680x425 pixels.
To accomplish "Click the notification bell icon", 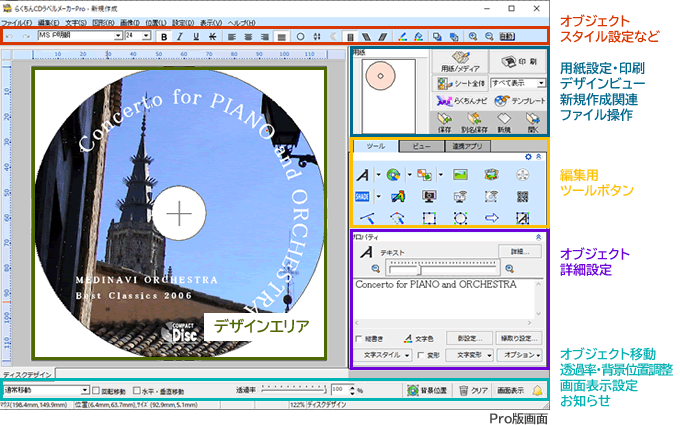I will click(537, 390).
